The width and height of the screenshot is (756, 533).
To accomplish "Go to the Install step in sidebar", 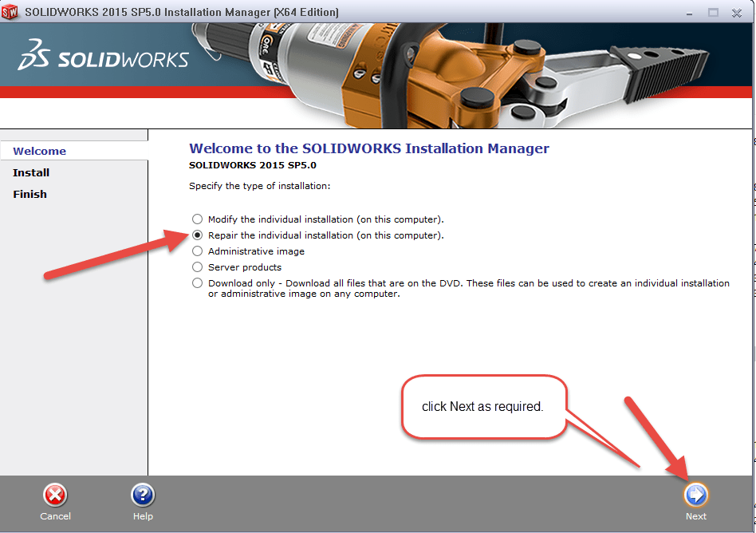I will pyautogui.click(x=31, y=172).
